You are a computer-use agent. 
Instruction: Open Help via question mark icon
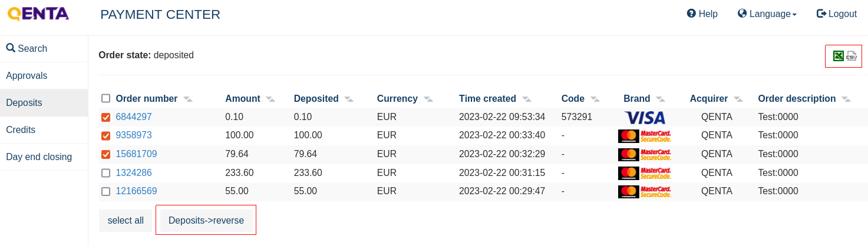click(691, 14)
